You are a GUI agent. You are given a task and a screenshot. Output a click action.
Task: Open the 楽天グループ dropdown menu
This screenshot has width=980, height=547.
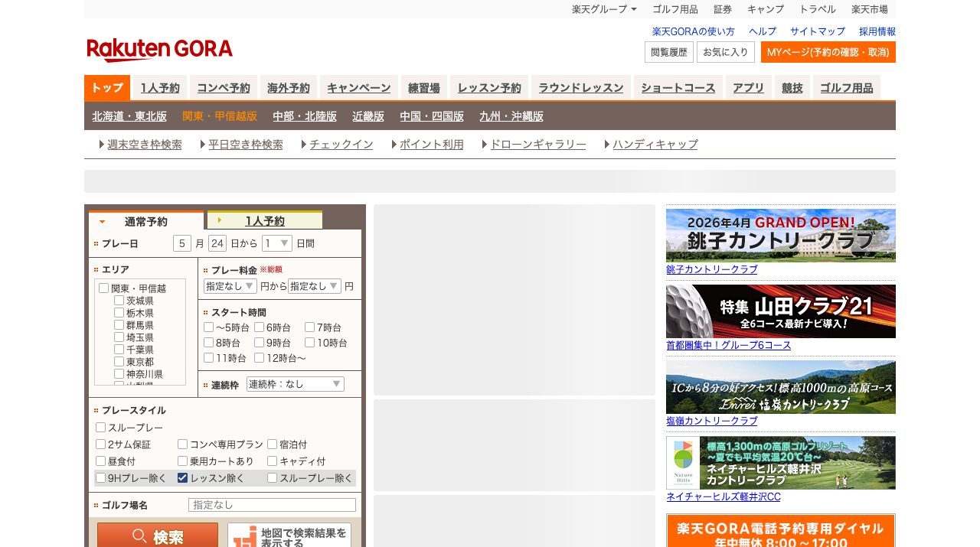[604, 9]
